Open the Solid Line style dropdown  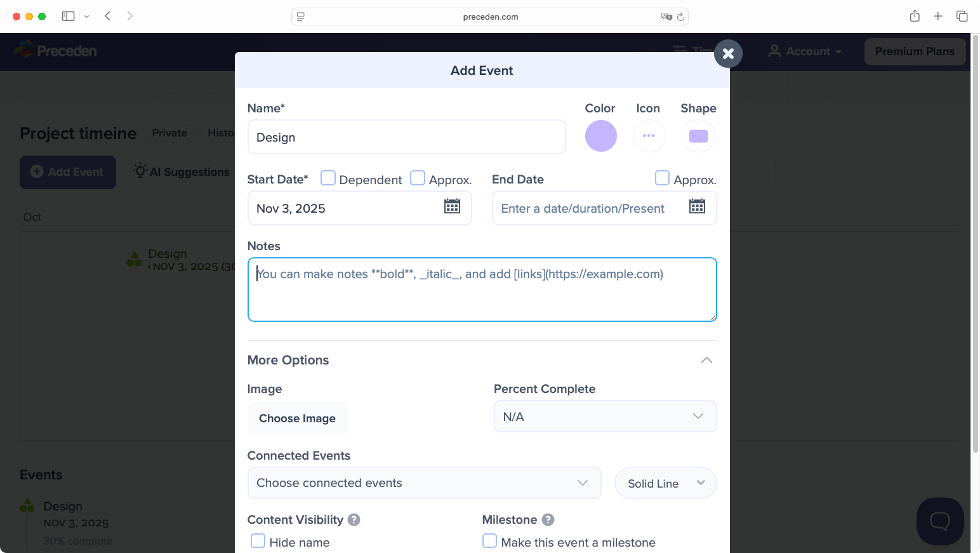pyautogui.click(x=665, y=483)
